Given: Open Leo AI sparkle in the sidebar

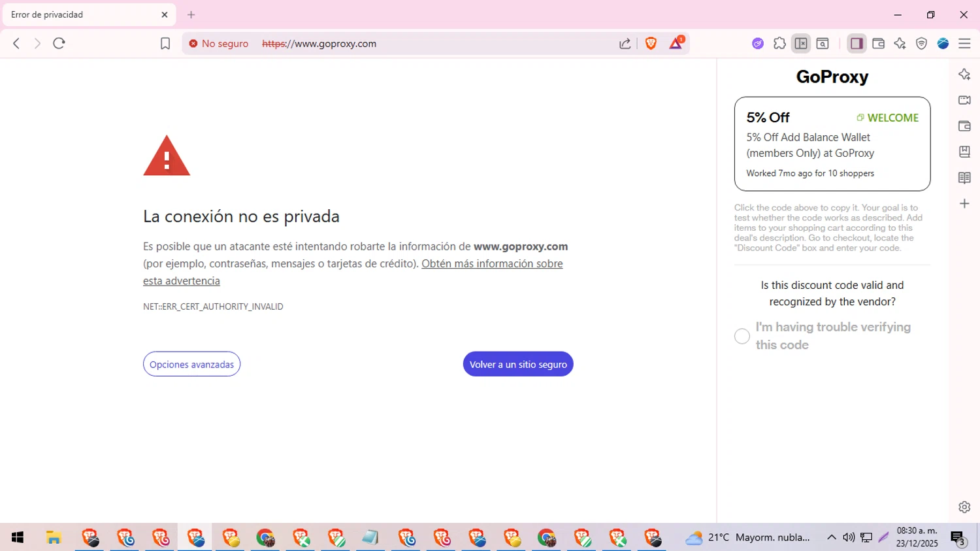Looking at the screenshot, I should 964,74.
